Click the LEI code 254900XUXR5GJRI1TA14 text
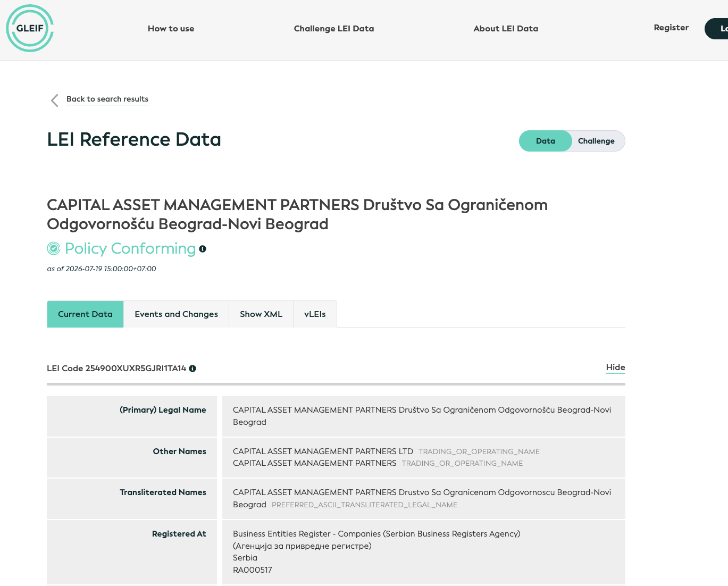 136,369
